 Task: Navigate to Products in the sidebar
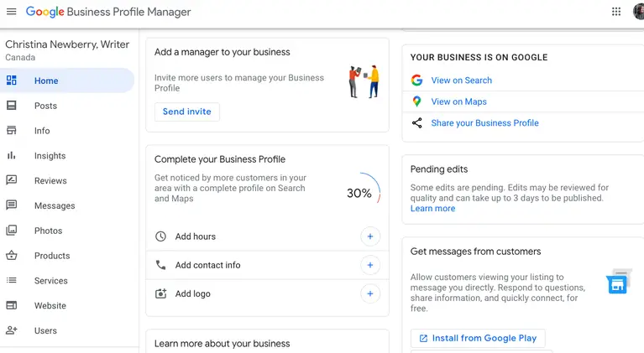tap(52, 256)
